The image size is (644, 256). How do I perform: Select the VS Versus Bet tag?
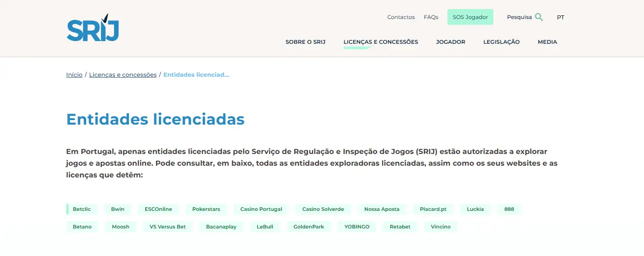[x=168, y=227]
